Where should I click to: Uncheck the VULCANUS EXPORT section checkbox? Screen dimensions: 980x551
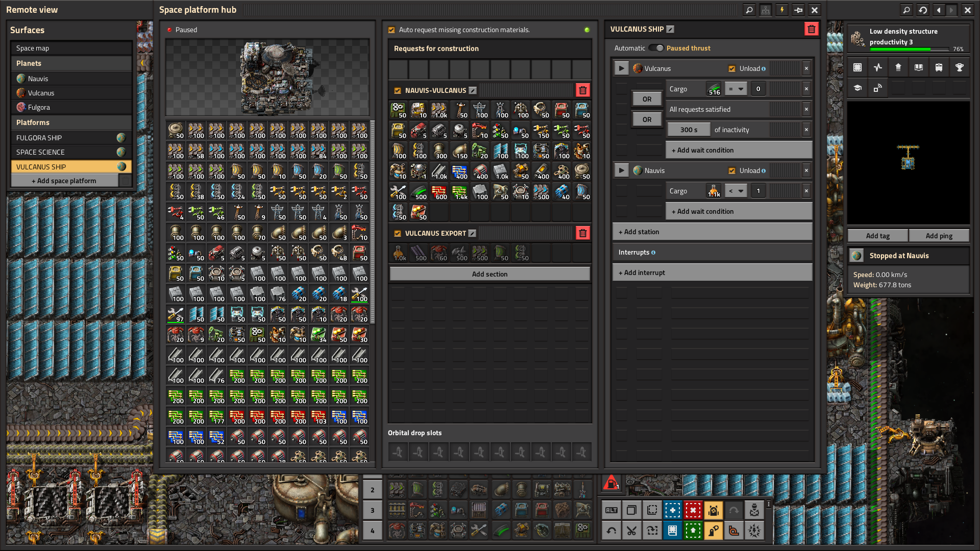coord(398,233)
